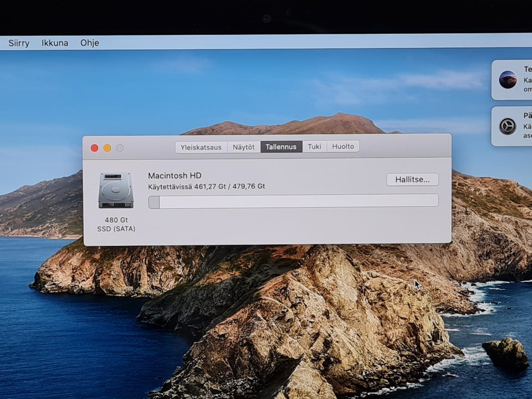Viewport: 532px width, 399px height.
Task: Click the SSD (SATA) label
Action: coord(116,229)
